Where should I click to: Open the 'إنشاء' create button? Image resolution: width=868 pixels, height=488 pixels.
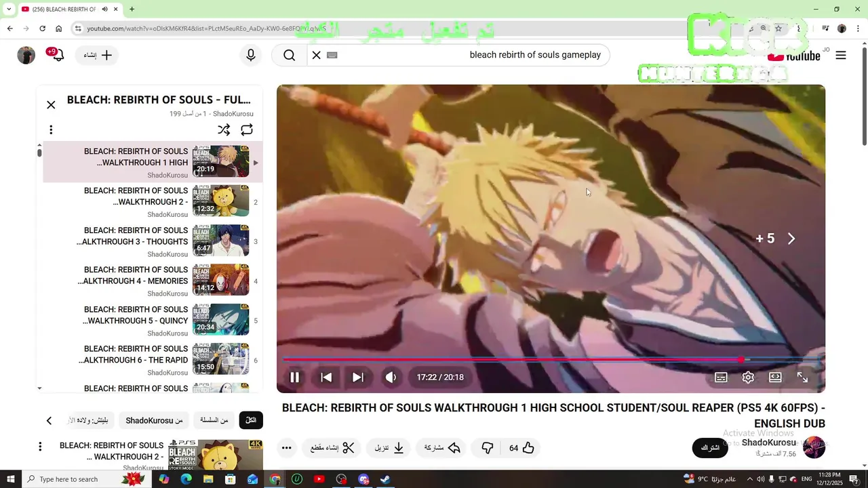point(98,55)
